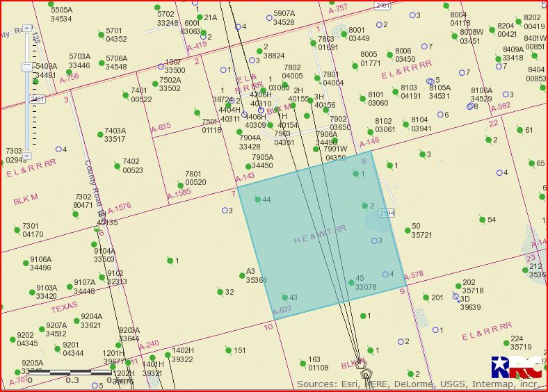The image size is (548, 392).
Task: Click abstract label A-1576
Action: (x=120, y=209)
